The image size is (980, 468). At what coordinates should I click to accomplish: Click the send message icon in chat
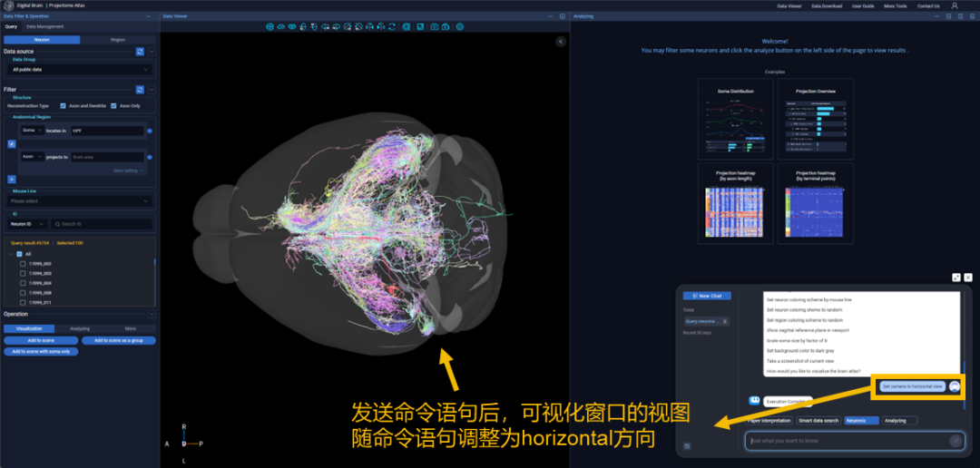[x=955, y=441]
